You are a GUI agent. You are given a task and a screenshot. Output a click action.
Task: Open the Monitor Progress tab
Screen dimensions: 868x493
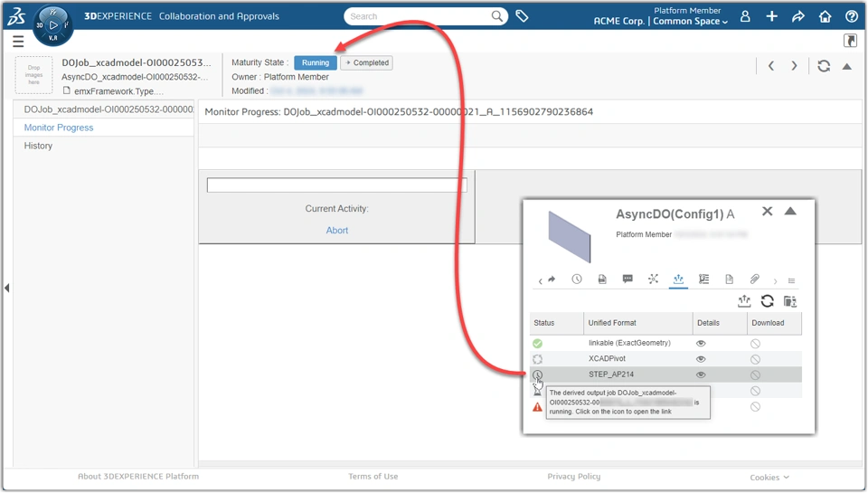[59, 128]
